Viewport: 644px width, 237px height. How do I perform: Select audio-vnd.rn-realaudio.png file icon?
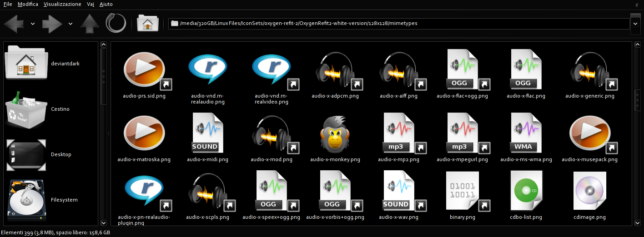click(207, 69)
